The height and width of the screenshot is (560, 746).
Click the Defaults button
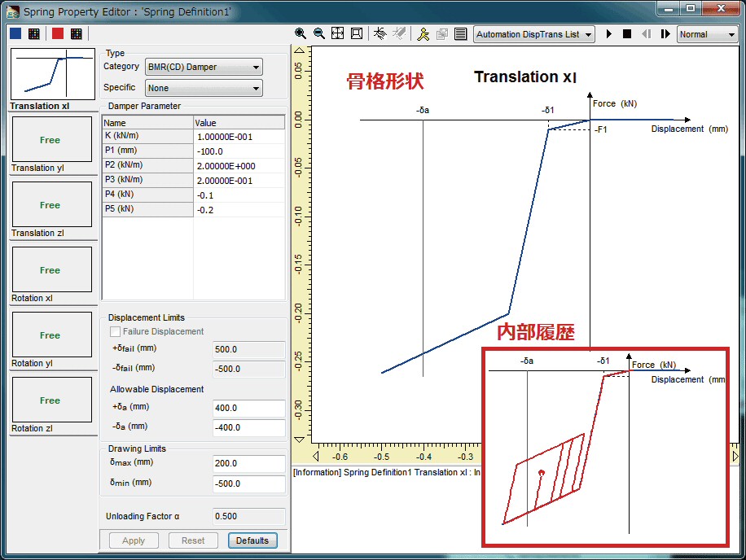click(252, 540)
